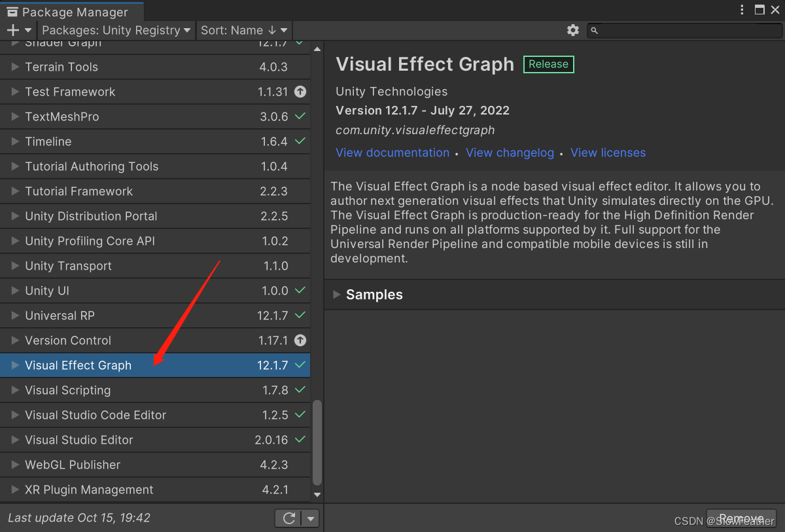Select the Visual Effect Graph package

[x=155, y=365]
